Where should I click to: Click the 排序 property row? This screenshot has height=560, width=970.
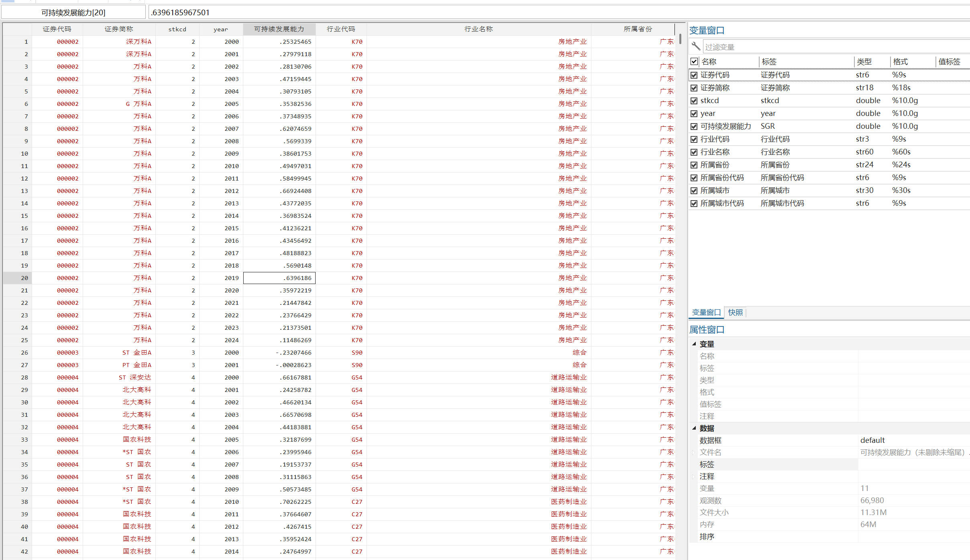pos(707,537)
